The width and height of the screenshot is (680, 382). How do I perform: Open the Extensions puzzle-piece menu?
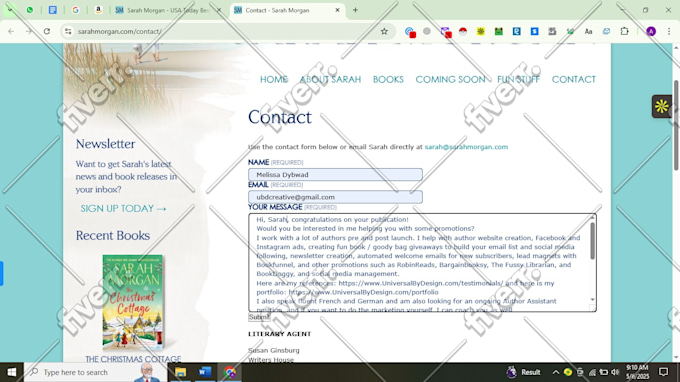(624, 31)
